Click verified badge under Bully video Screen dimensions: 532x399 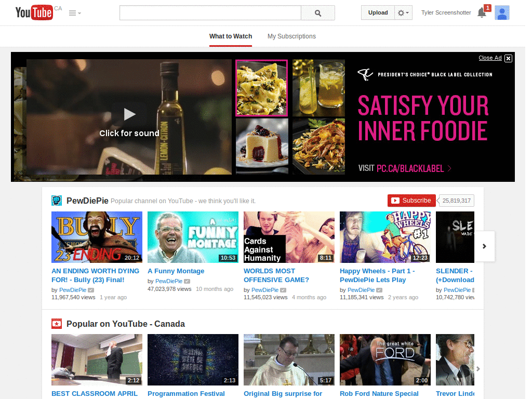click(x=91, y=290)
